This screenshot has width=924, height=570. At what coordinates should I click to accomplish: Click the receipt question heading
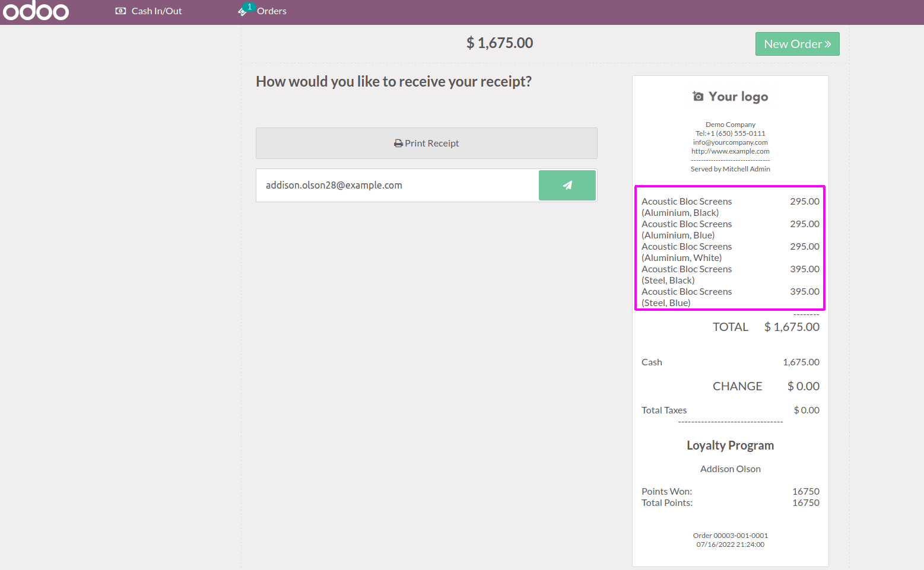point(393,82)
